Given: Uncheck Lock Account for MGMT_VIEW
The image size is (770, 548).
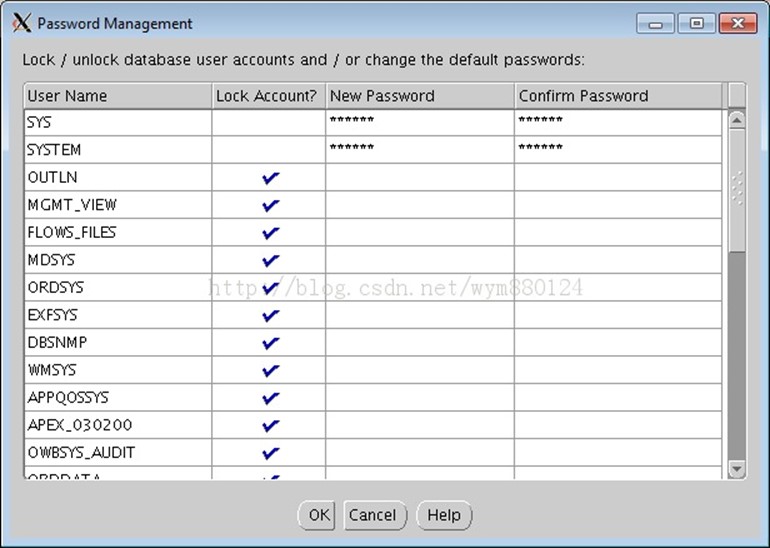Looking at the screenshot, I should [271, 205].
